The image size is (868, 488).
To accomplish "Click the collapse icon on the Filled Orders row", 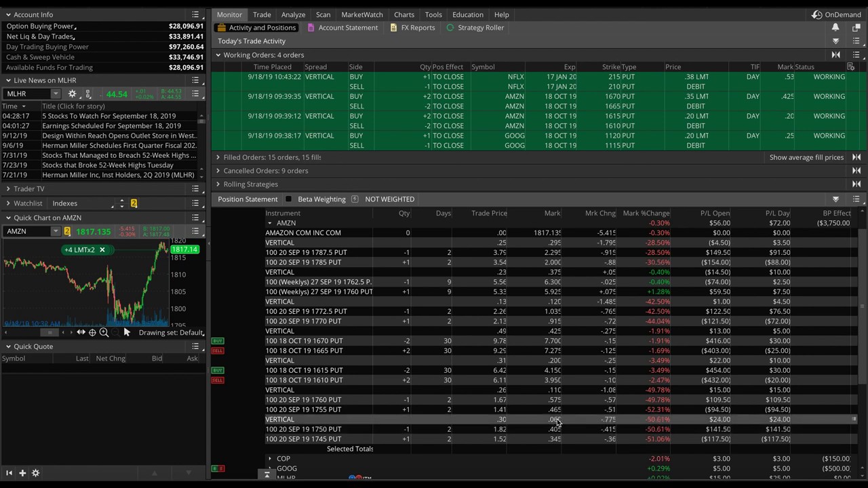I will coord(856,157).
